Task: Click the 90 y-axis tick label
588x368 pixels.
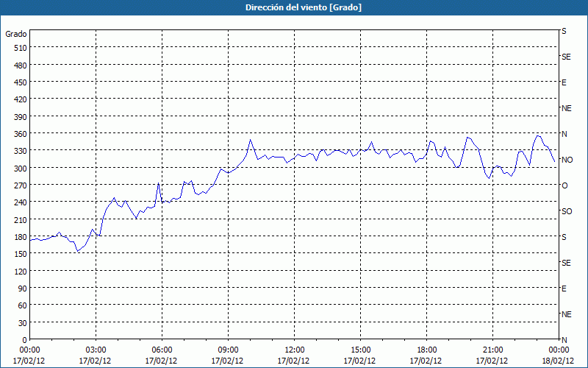Action: coord(23,289)
